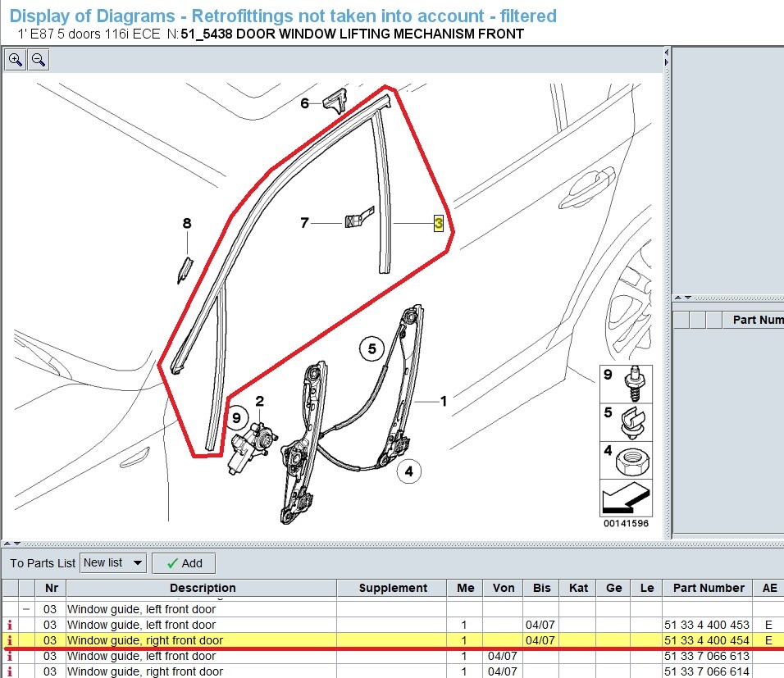
Task: Open the New list dropdown
Action: [113, 563]
